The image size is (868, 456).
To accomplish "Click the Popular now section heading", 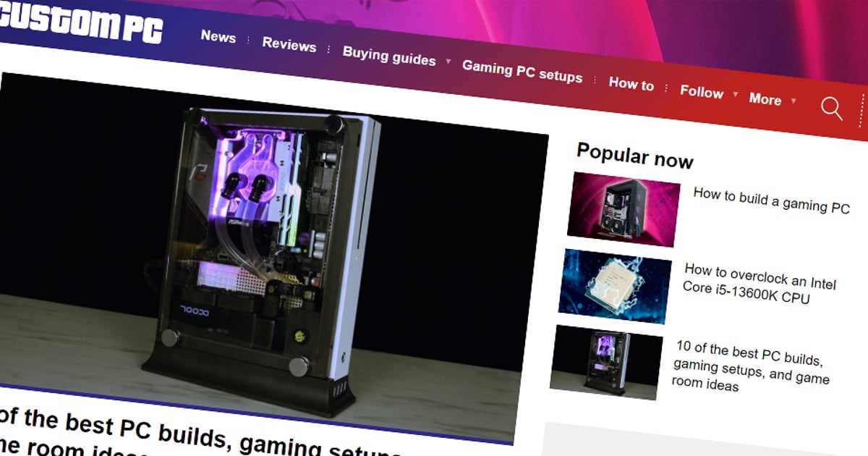I will 634,156.
